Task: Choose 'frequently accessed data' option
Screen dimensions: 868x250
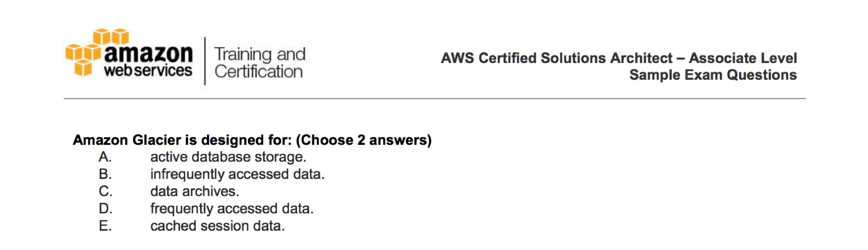Action: pyautogui.click(x=232, y=209)
